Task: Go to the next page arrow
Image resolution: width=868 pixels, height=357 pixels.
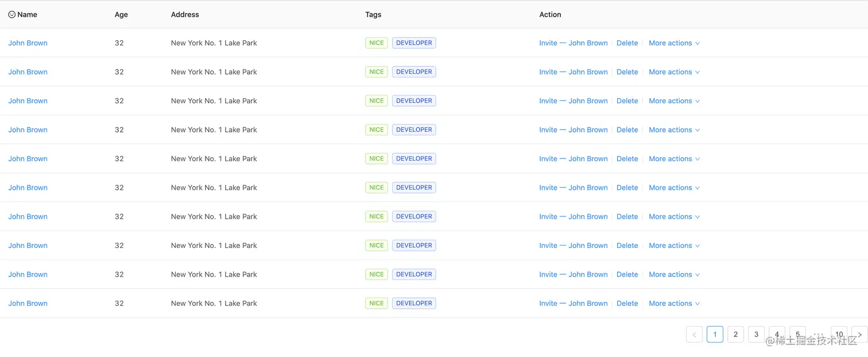Action: [x=859, y=335]
